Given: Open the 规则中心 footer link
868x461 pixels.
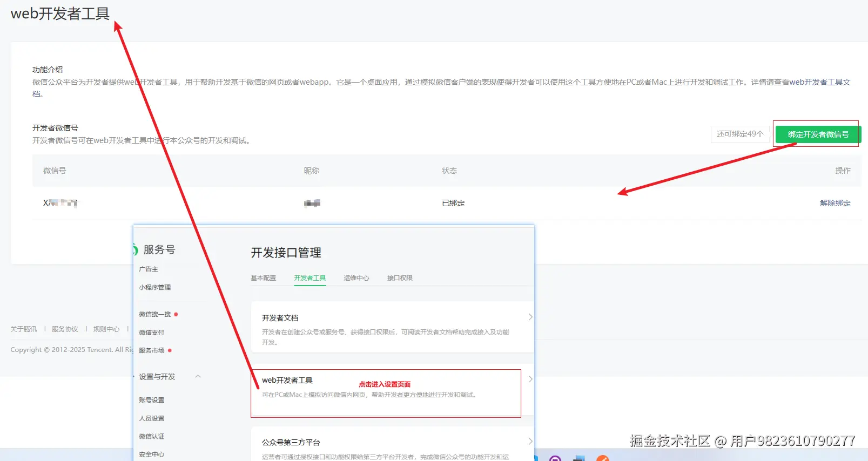Looking at the screenshot, I should (x=106, y=329).
